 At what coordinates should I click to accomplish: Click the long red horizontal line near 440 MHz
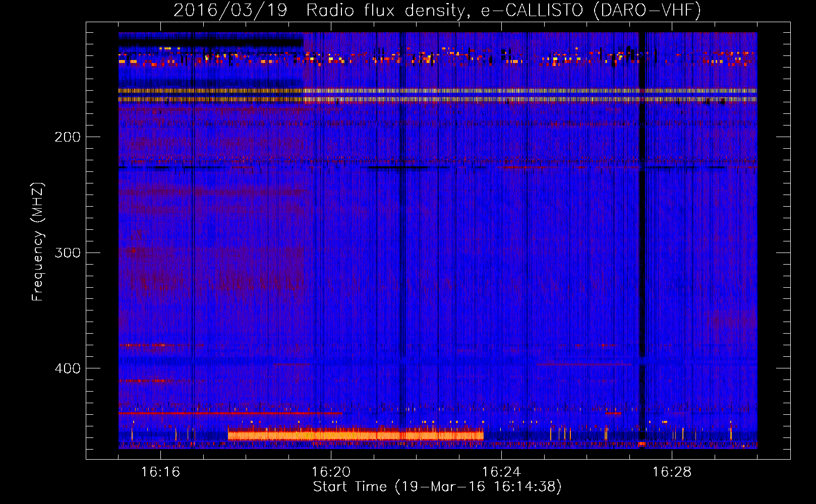click(x=230, y=413)
